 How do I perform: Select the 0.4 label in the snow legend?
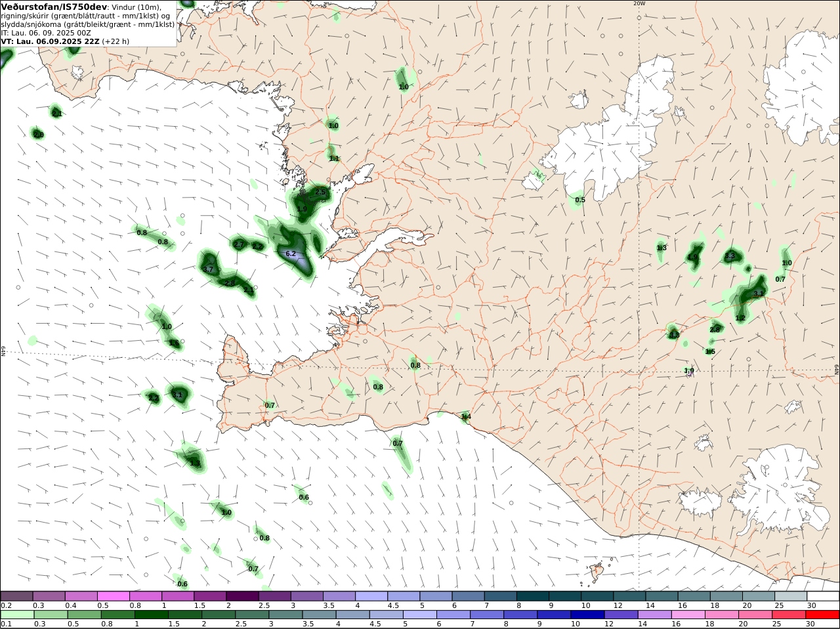[x=70, y=605]
